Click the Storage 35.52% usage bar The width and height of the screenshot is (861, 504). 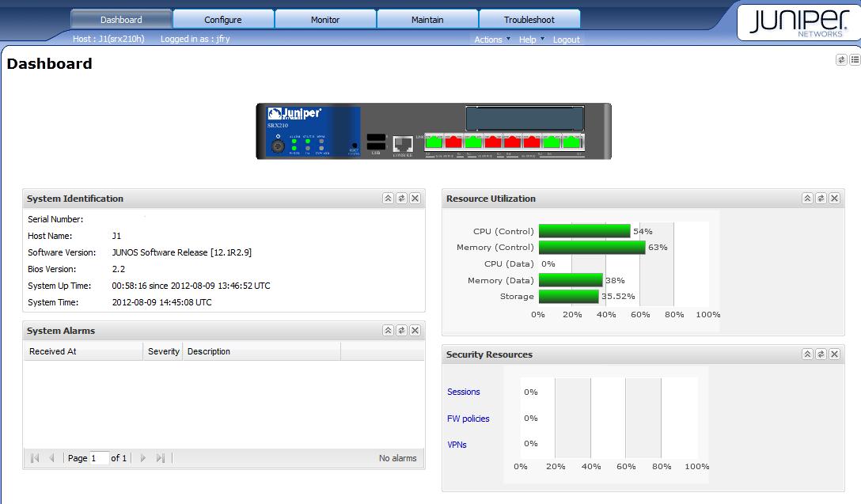tap(568, 297)
